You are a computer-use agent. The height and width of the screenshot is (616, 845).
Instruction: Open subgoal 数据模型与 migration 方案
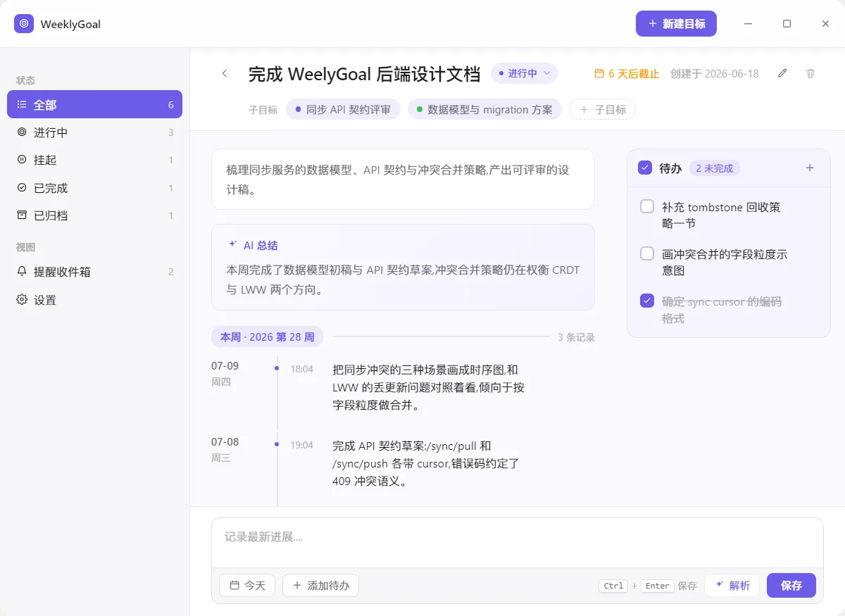[484, 109]
